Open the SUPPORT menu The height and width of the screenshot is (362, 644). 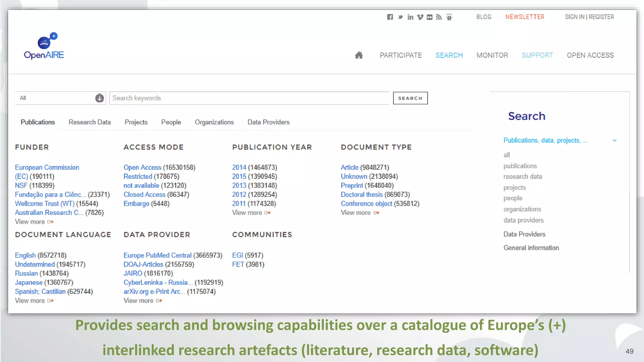click(x=537, y=55)
